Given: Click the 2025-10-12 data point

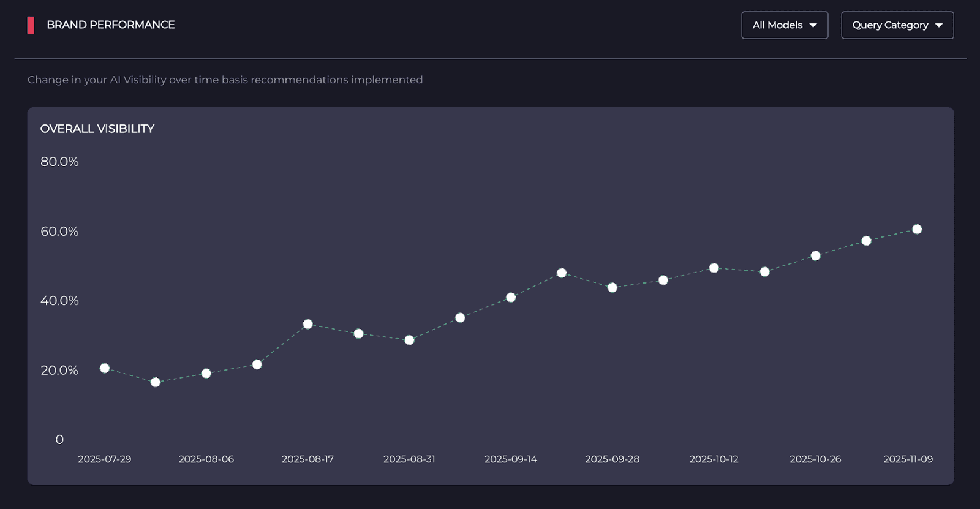Looking at the screenshot, I should [x=714, y=268].
